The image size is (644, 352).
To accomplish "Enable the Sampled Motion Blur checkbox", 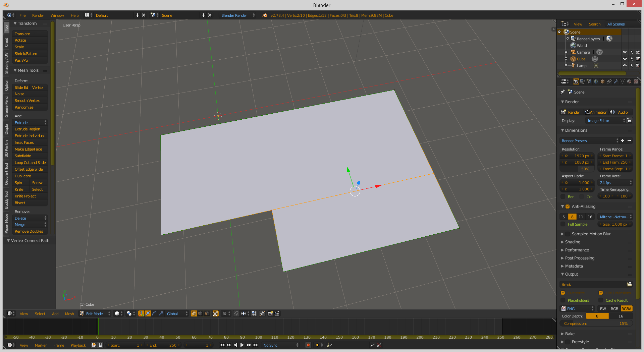I will [568, 234].
